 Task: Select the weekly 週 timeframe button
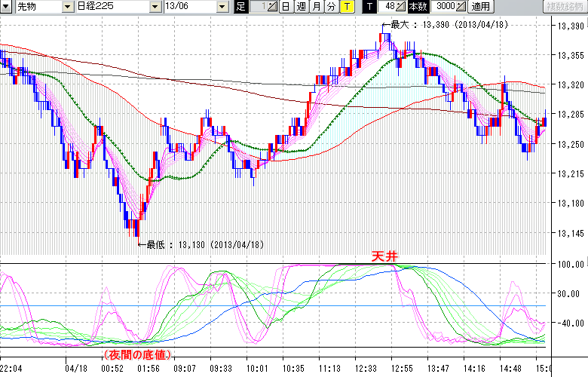(x=301, y=7)
